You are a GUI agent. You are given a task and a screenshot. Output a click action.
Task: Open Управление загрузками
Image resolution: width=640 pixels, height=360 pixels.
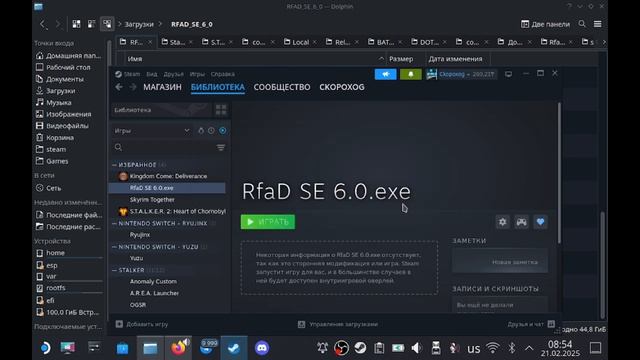[338, 324]
